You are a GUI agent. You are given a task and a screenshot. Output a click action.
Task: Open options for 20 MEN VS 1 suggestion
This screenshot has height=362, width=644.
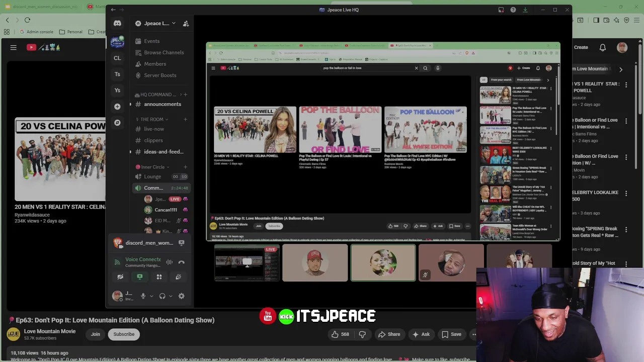pyautogui.click(x=626, y=85)
